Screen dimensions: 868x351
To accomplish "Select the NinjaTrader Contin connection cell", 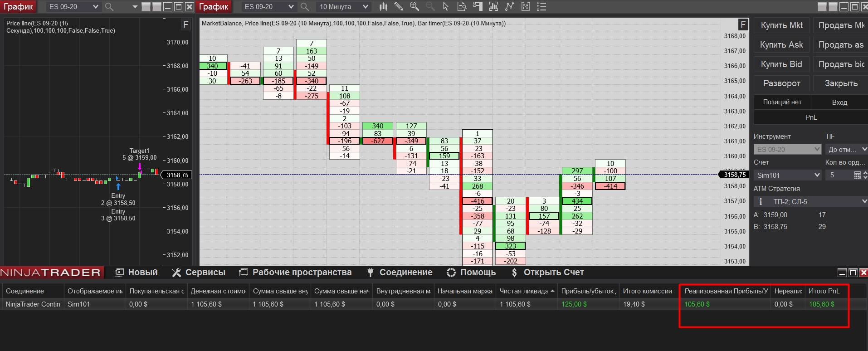I will click(33, 304).
